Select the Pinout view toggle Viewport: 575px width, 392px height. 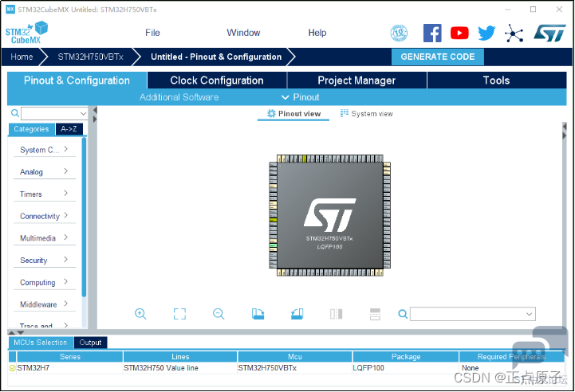click(293, 114)
